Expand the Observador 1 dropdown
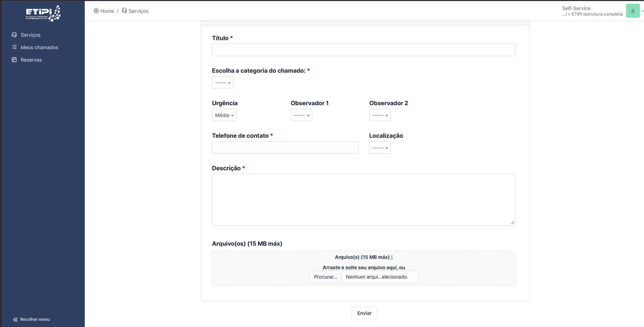The image size is (644, 327). click(x=301, y=115)
